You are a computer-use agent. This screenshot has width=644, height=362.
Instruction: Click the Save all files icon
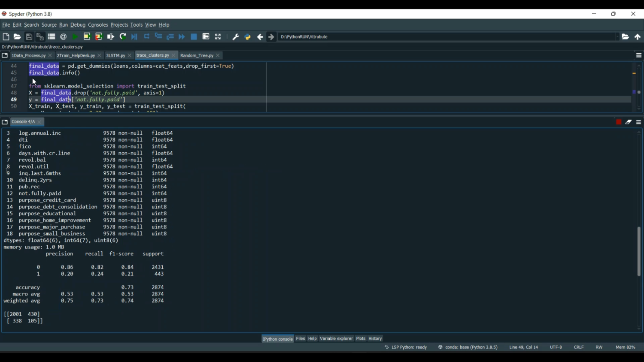(x=40, y=37)
